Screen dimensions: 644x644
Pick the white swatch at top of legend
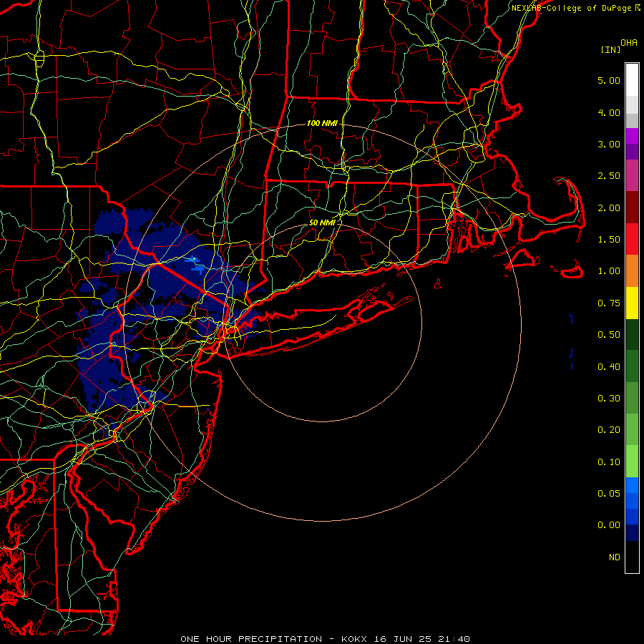(x=632, y=80)
